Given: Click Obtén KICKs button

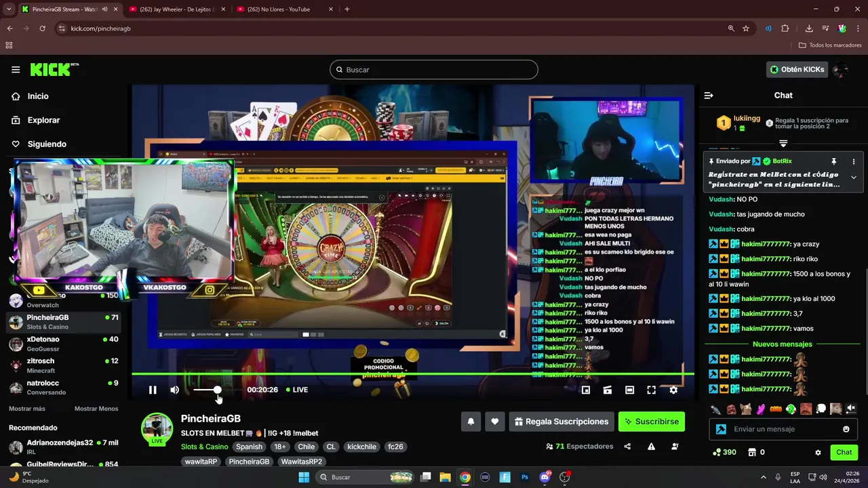Looking at the screenshot, I should click(x=797, y=69).
